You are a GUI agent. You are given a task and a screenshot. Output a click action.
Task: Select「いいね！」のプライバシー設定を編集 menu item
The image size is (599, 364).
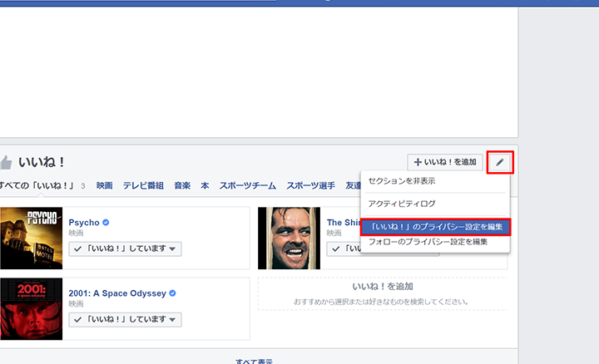coord(435,226)
